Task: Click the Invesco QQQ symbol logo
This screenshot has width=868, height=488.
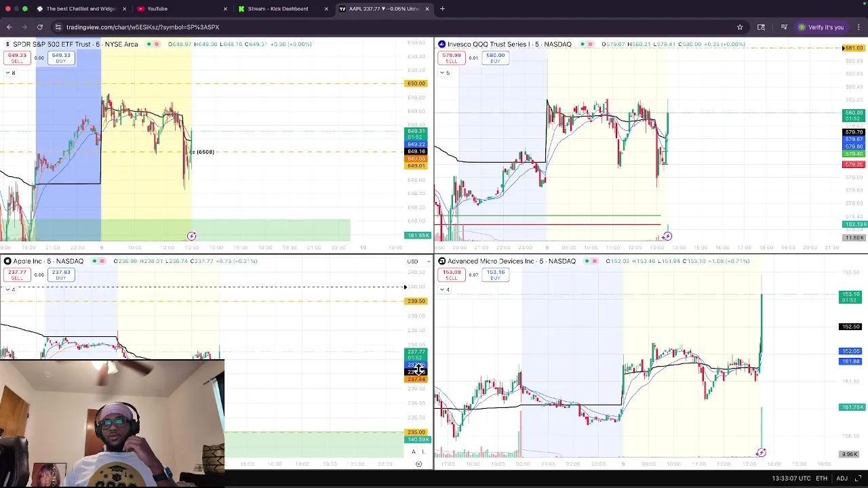Action: pos(441,44)
